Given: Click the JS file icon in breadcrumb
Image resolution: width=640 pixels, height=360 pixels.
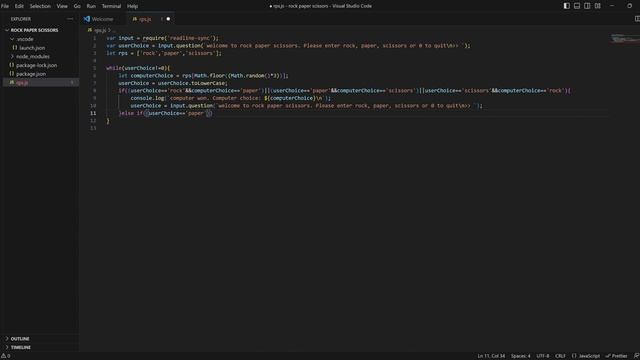Looking at the screenshot, I should pos(90,30).
